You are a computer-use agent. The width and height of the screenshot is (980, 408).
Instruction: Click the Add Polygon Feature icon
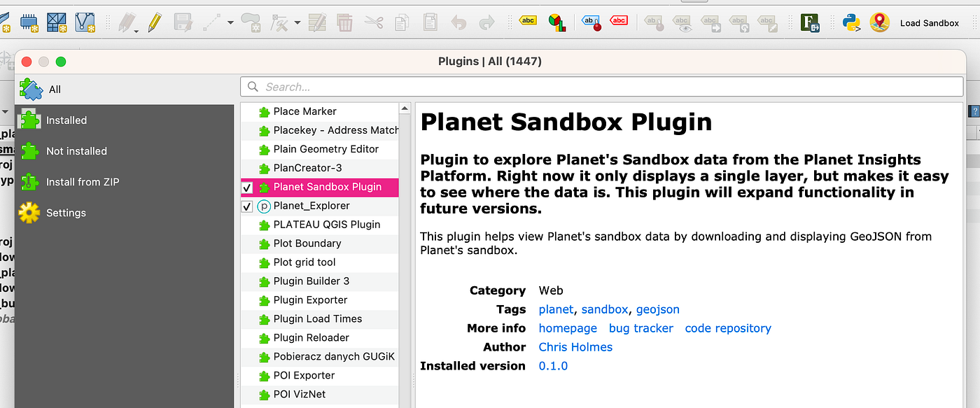click(x=250, y=22)
